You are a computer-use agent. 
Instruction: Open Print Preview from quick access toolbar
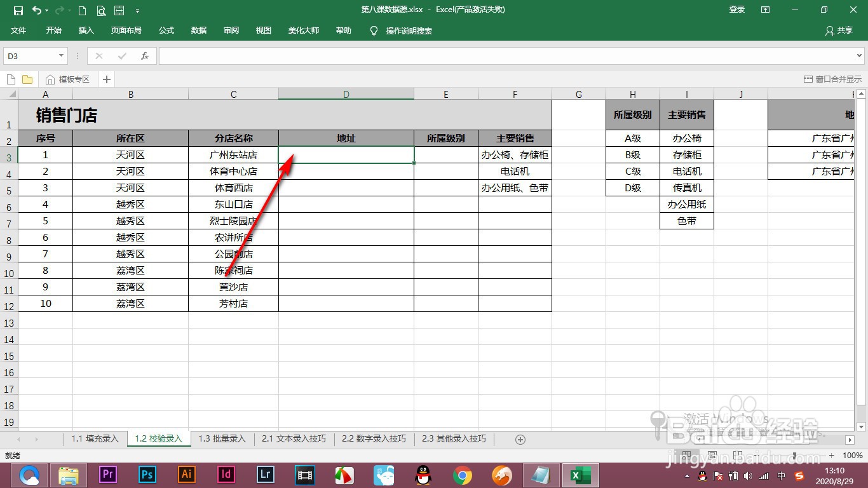[101, 10]
